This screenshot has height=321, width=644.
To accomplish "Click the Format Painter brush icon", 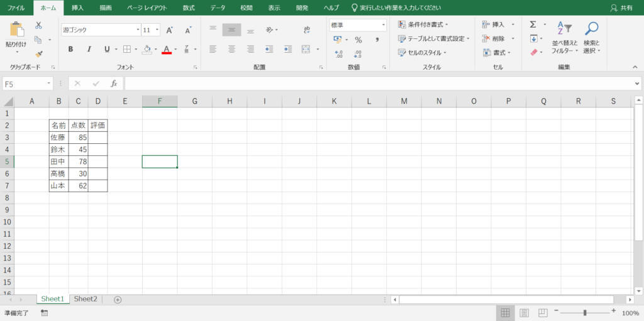I will click(x=38, y=54).
